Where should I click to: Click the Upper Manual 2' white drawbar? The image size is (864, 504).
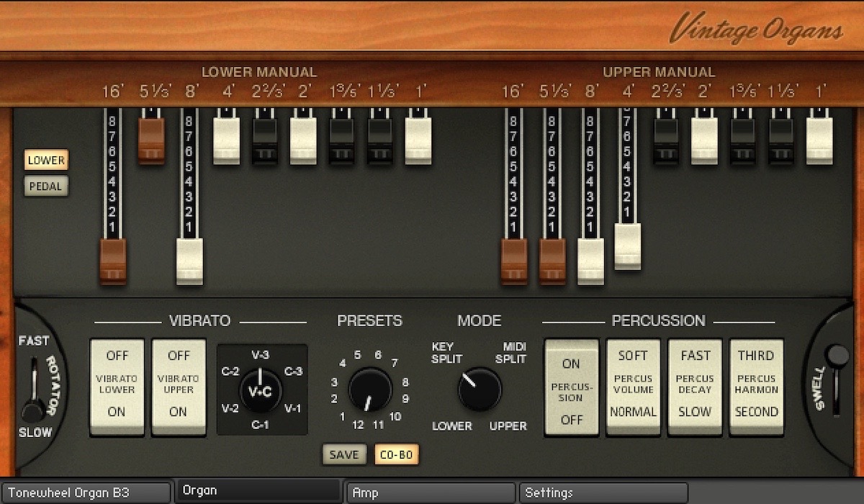click(x=705, y=141)
